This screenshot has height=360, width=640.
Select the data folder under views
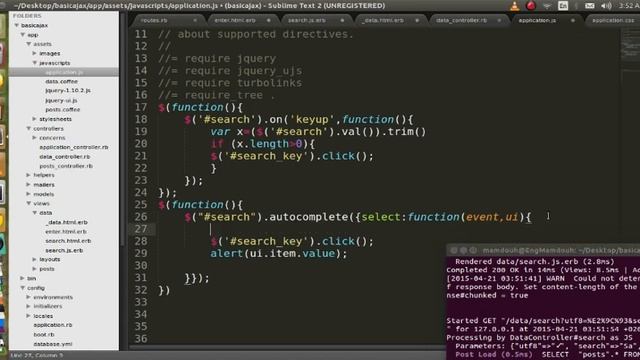click(x=45, y=213)
